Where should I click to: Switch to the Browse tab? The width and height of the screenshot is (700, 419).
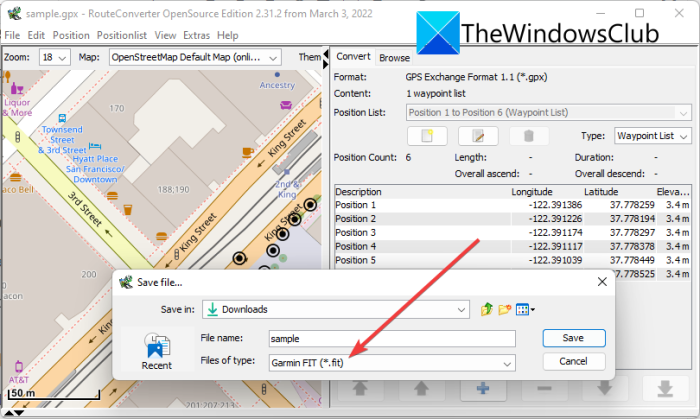[394, 58]
